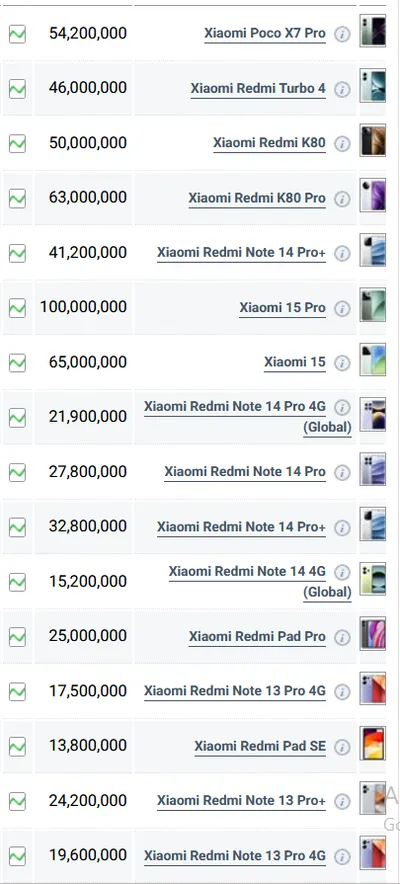The height and width of the screenshot is (884, 400).
Task: Click the info icon beside Xiaomi Redmi Turbo 4
Action: tap(342, 90)
